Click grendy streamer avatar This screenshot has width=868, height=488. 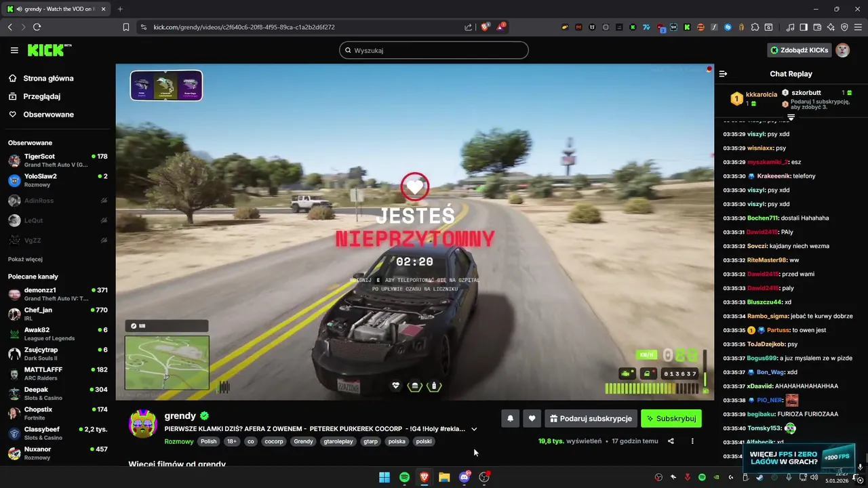(x=143, y=424)
